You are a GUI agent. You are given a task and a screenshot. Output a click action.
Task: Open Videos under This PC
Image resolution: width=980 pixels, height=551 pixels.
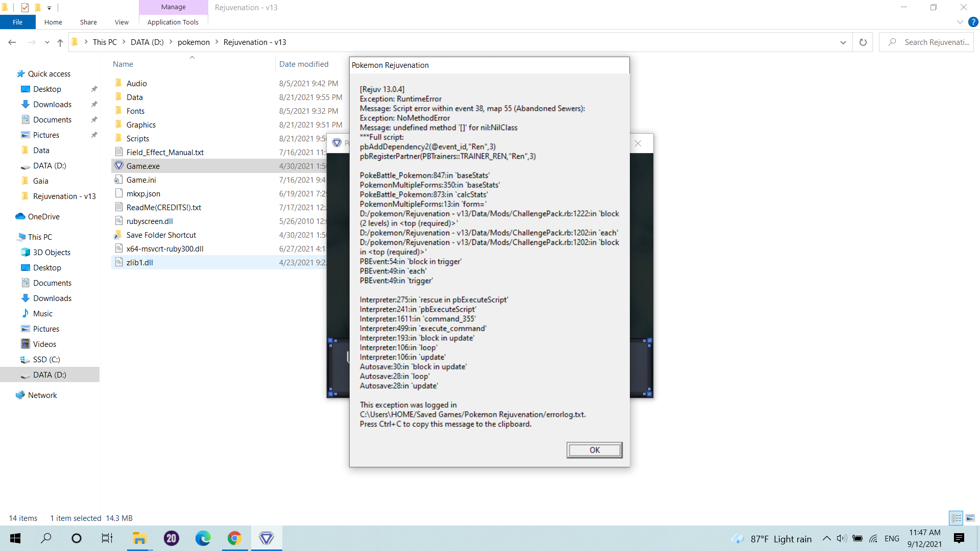(44, 344)
